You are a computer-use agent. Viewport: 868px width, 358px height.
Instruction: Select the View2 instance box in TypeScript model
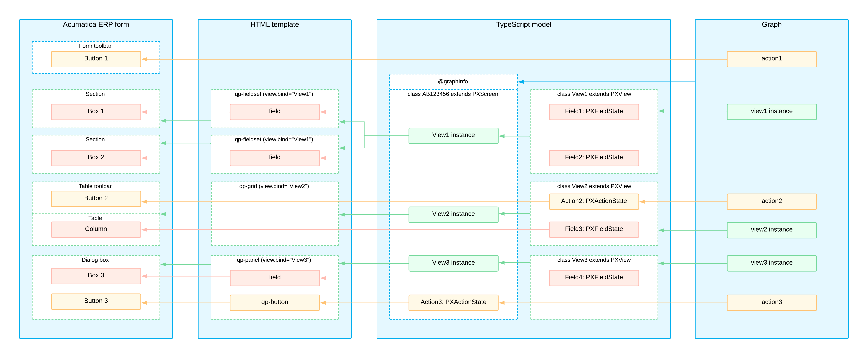(453, 214)
